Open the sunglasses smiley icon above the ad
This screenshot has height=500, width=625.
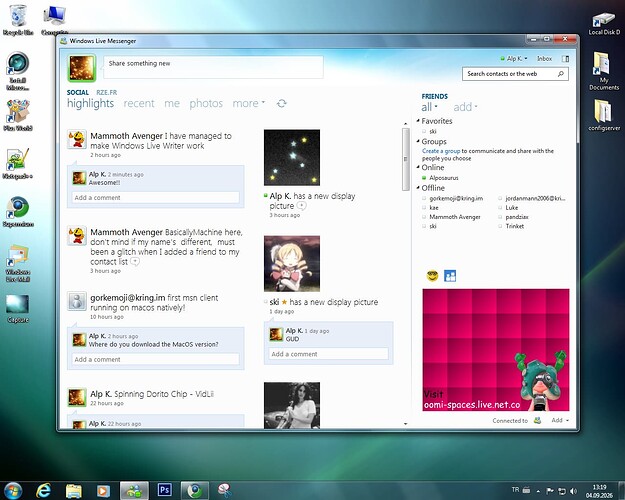coord(432,276)
